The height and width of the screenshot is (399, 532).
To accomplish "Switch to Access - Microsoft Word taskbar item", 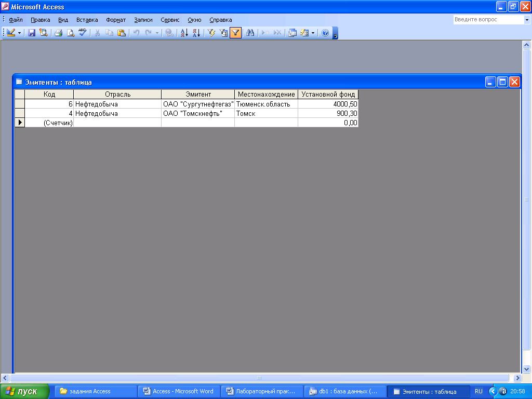I will point(179,391).
